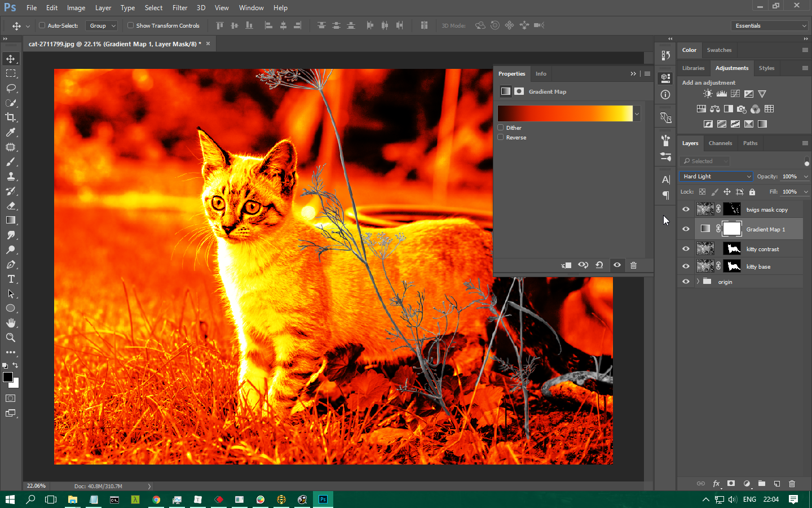
Task: Select the Crop tool
Action: click(x=11, y=117)
